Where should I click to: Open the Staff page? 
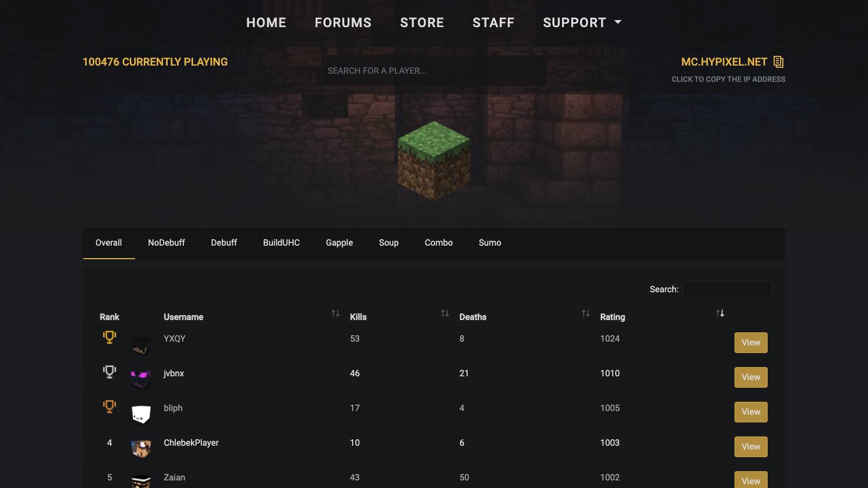click(x=494, y=23)
